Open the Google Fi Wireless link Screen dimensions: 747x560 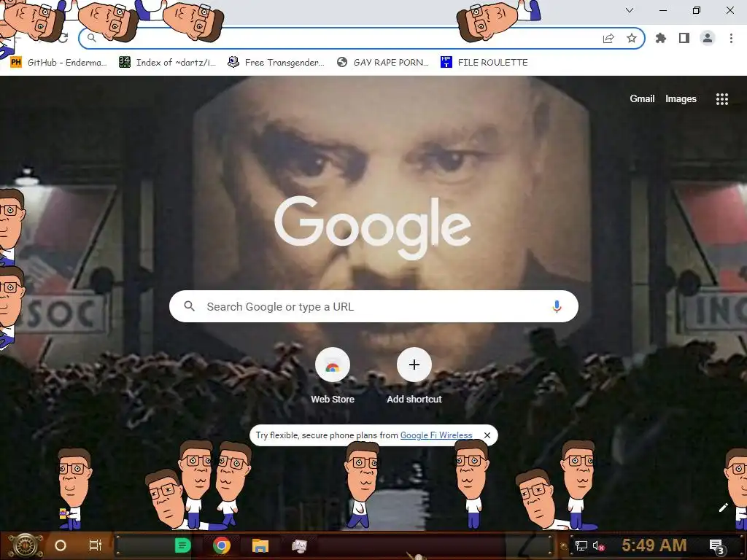coord(436,435)
